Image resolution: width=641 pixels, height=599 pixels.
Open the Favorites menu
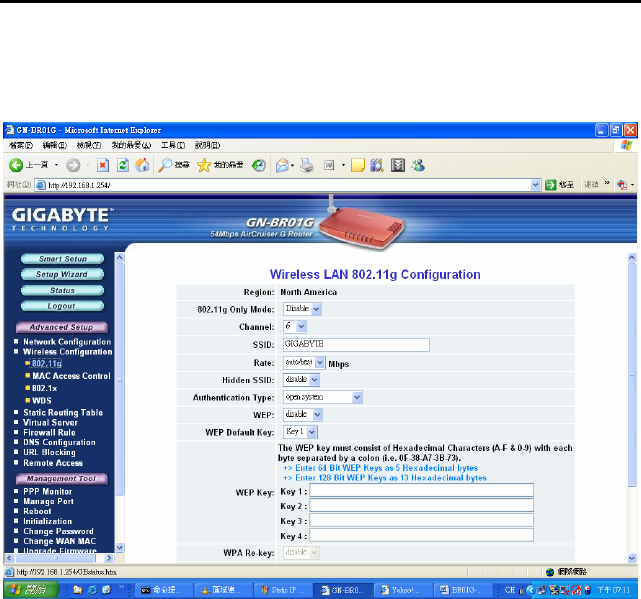pyautogui.click(x=131, y=146)
